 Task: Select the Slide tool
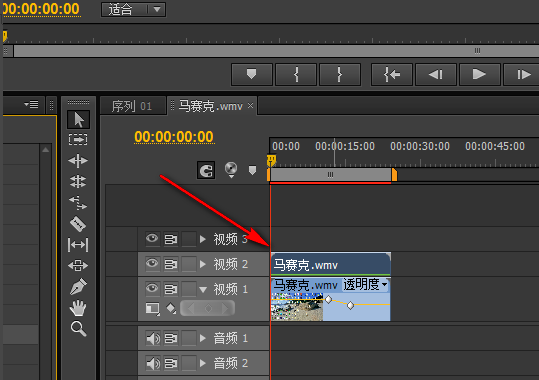click(x=78, y=265)
